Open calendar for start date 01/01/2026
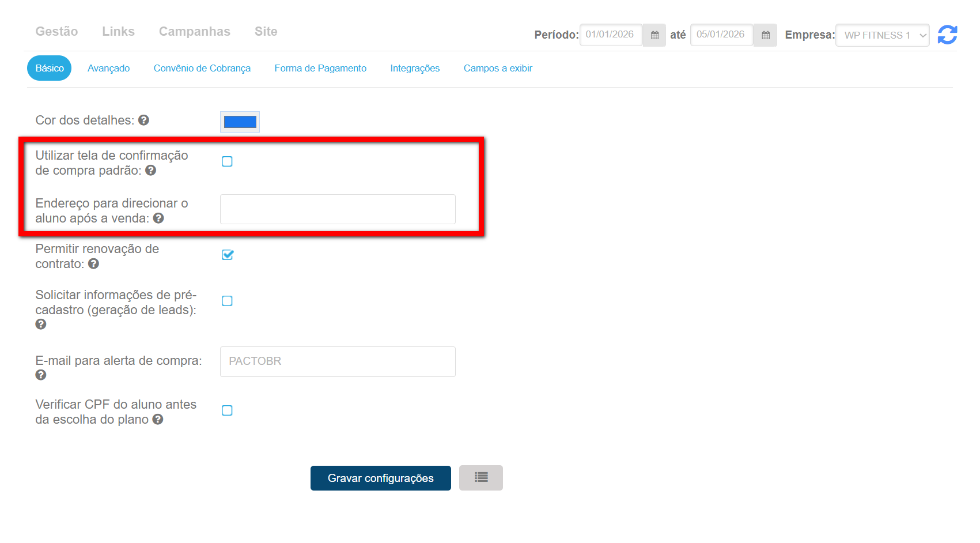 pyautogui.click(x=654, y=35)
